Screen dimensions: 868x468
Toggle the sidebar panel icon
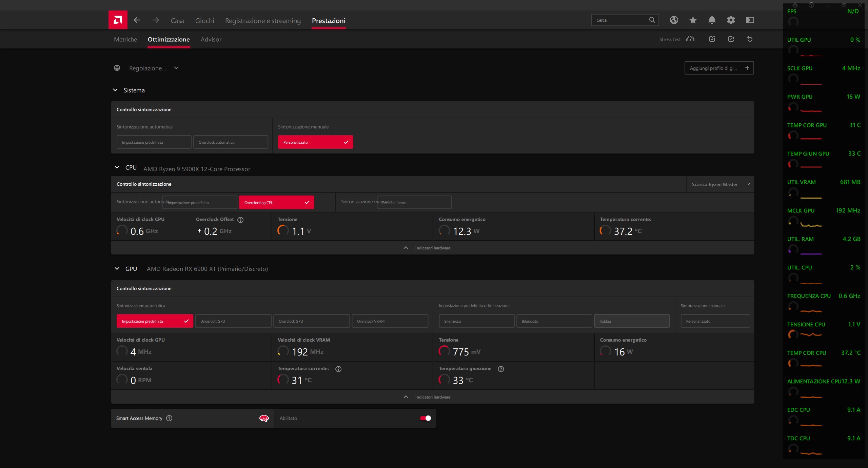[750, 20]
